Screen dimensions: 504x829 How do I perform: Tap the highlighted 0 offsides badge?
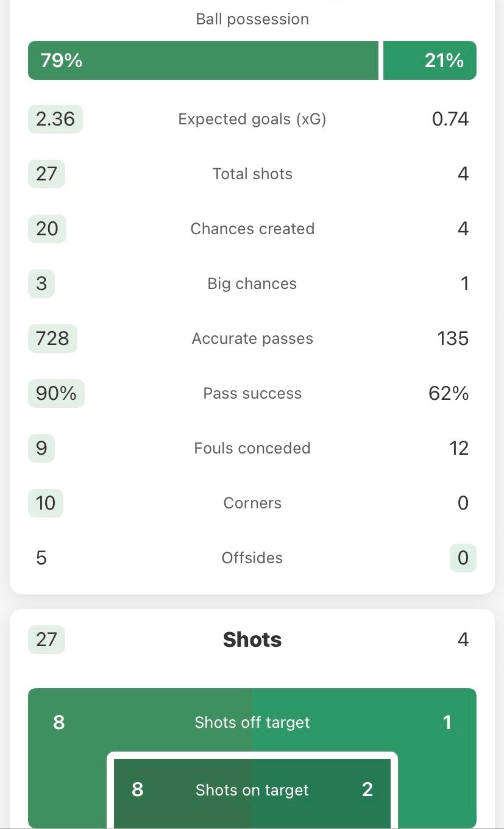463,558
